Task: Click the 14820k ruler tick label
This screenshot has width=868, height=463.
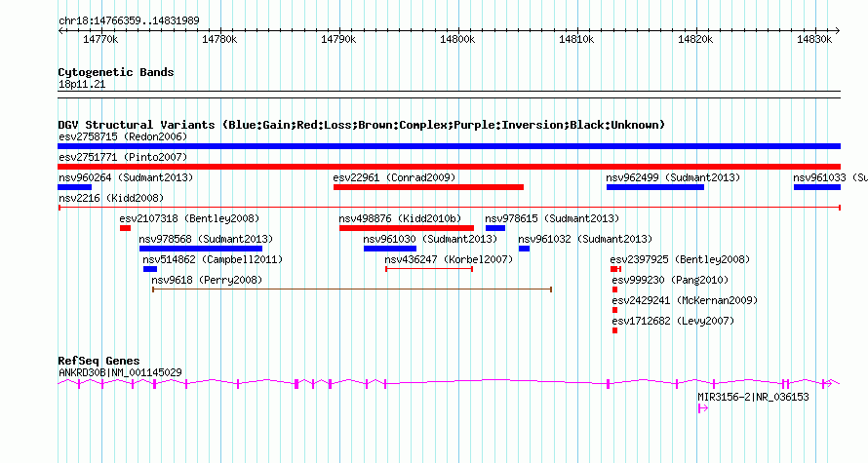Action: click(x=695, y=40)
